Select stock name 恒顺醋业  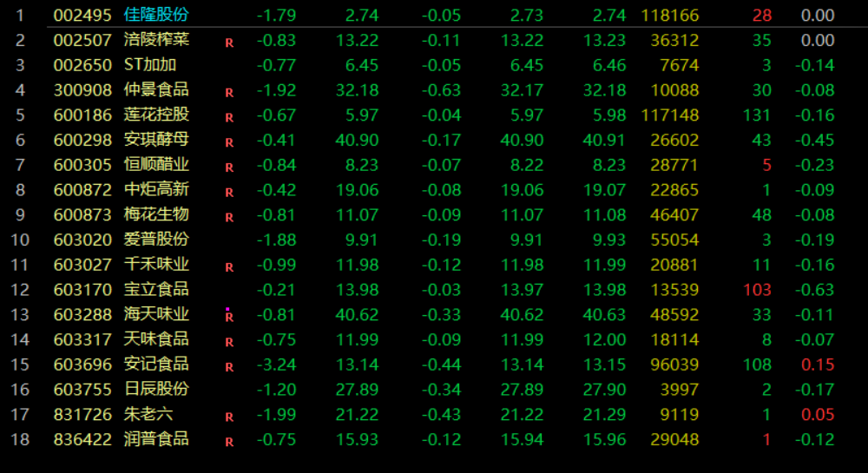(156, 164)
